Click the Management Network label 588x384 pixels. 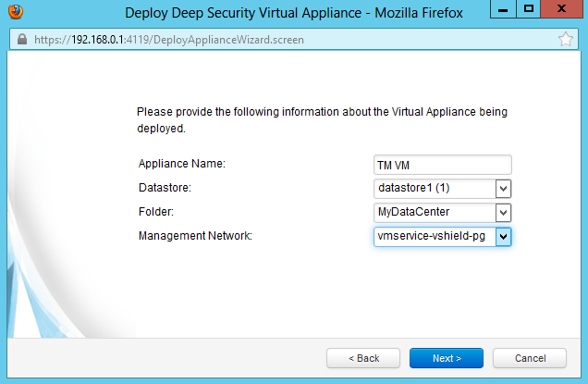coord(195,236)
